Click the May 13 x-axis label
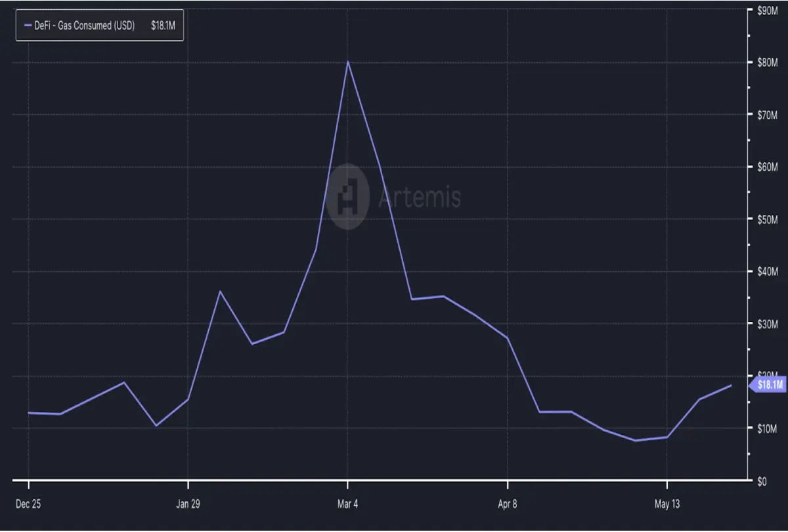 coord(667,504)
